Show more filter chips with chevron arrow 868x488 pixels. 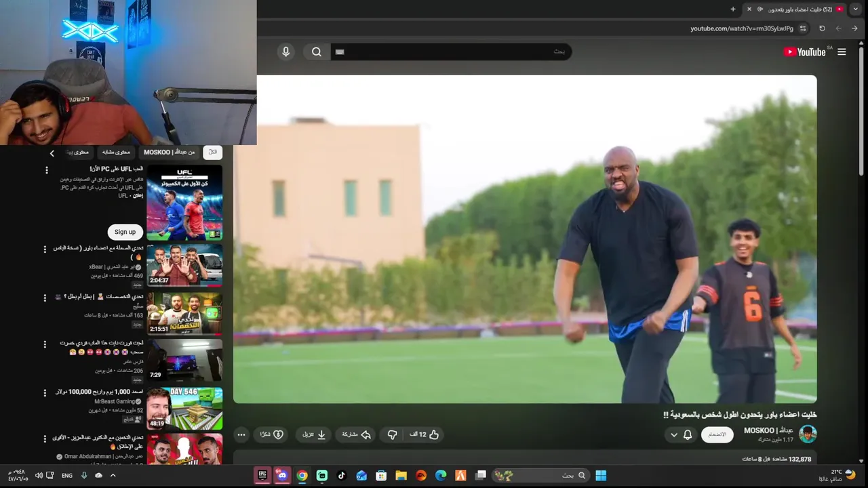point(52,153)
